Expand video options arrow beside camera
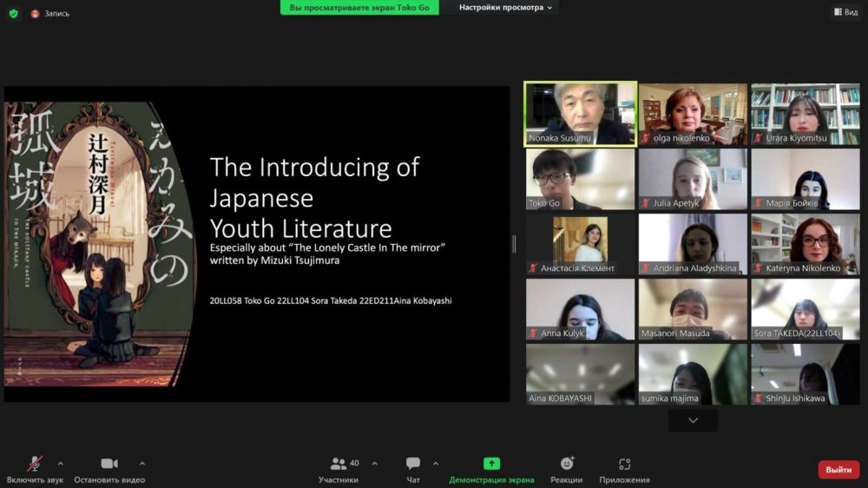868x488 pixels. pos(142,463)
